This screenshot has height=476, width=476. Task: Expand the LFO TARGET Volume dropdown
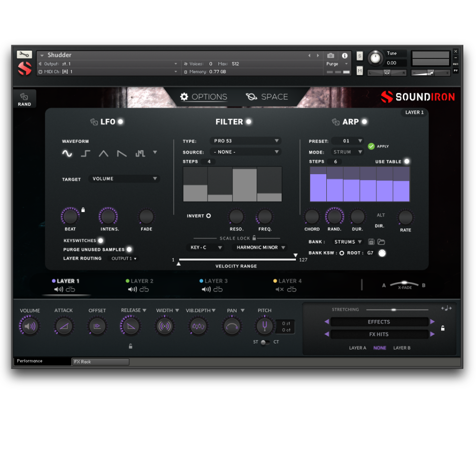click(124, 179)
